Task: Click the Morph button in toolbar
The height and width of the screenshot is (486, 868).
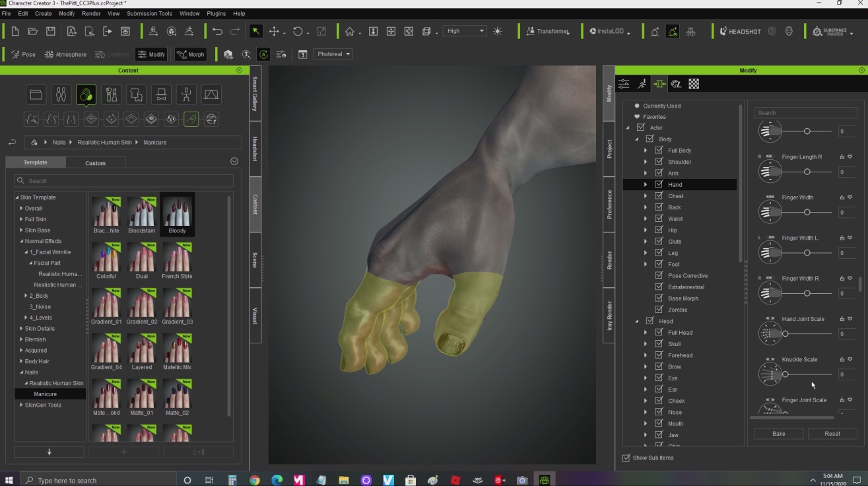Action: 190,54
